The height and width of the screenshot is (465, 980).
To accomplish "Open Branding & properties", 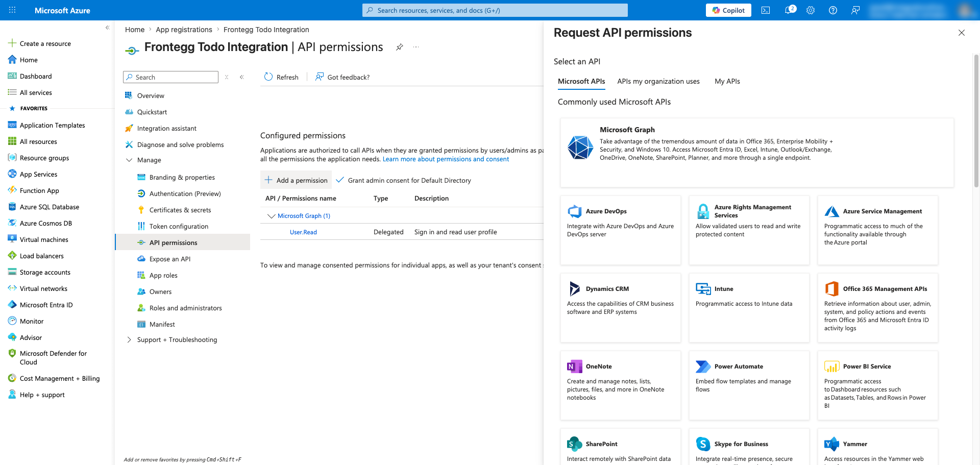I will (x=183, y=177).
